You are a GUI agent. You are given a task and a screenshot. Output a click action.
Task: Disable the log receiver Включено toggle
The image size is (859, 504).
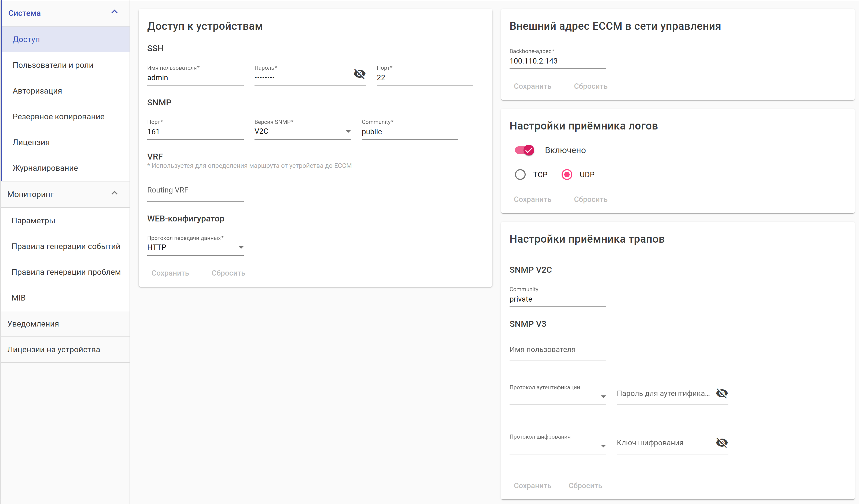pyautogui.click(x=525, y=150)
